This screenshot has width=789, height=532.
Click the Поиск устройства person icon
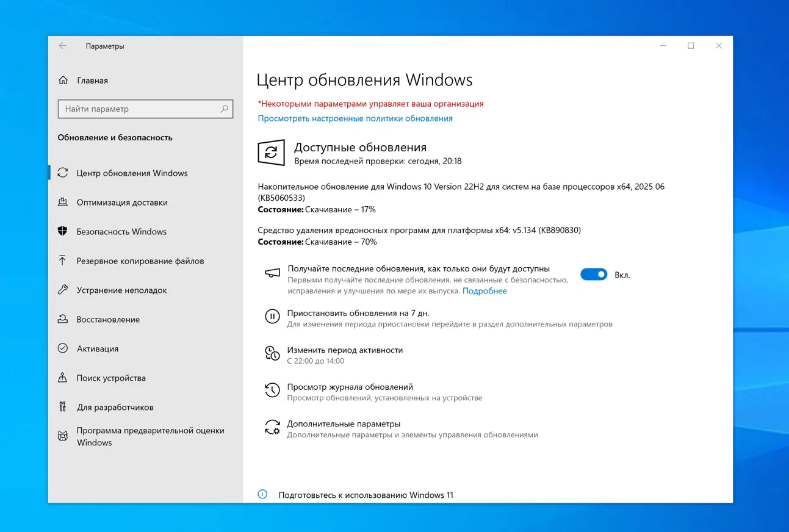[x=63, y=378]
